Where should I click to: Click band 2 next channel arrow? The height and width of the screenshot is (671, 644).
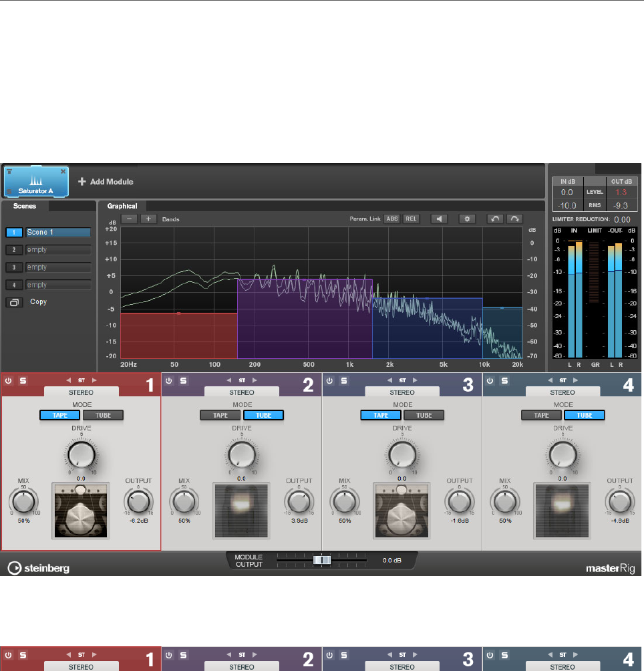tap(255, 380)
